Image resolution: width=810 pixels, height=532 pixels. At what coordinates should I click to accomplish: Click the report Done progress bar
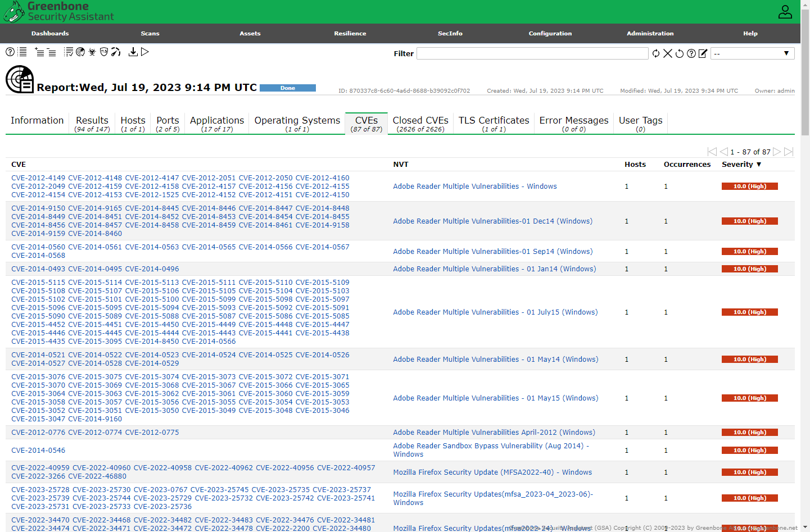[x=288, y=88]
